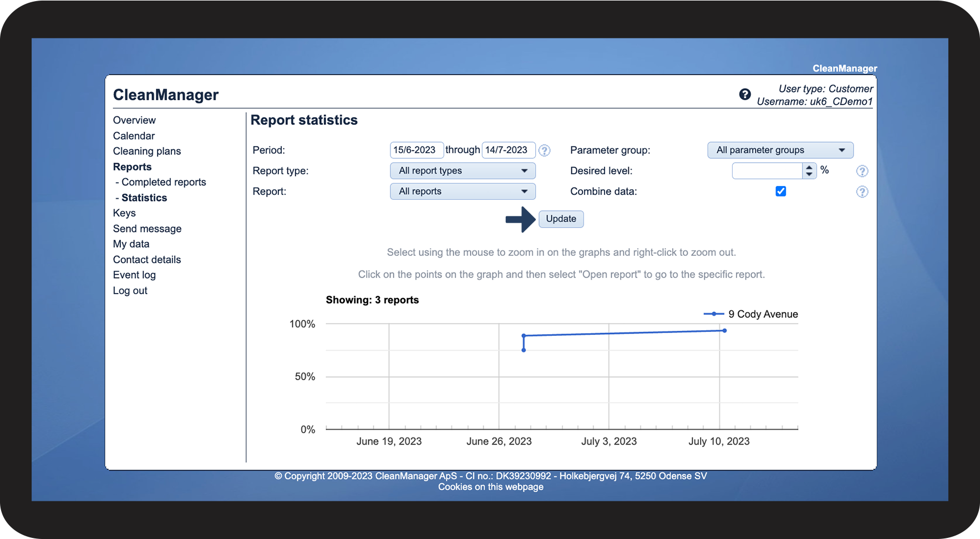Click the Username uk6_CDemo1 text

tap(815, 102)
